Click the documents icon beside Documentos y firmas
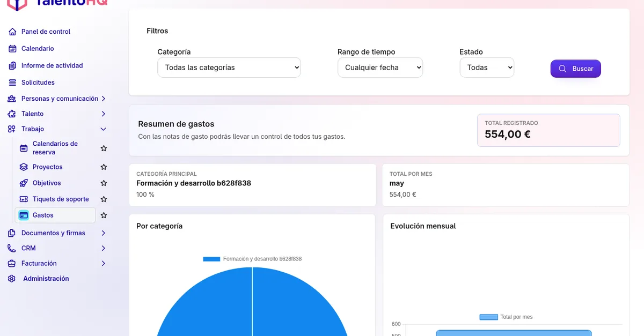Viewport: 644px width, 336px height. tap(12, 233)
